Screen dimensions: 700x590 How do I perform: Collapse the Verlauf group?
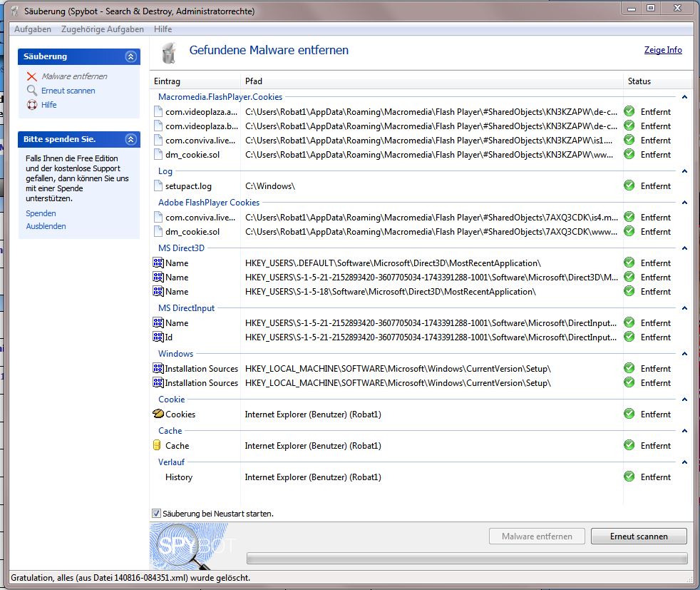(684, 462)
